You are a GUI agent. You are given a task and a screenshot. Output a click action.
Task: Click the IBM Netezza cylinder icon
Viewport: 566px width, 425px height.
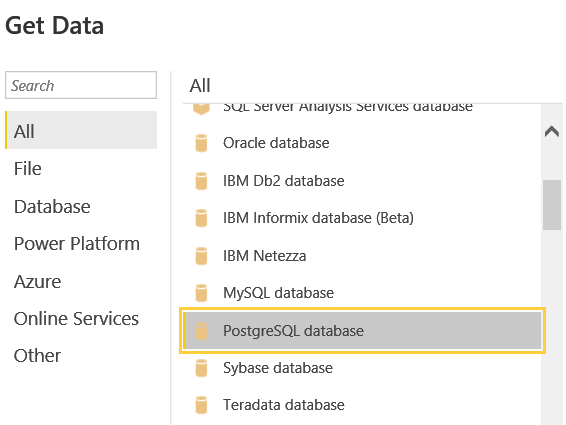pyautogui.click(x=201, y=256)
